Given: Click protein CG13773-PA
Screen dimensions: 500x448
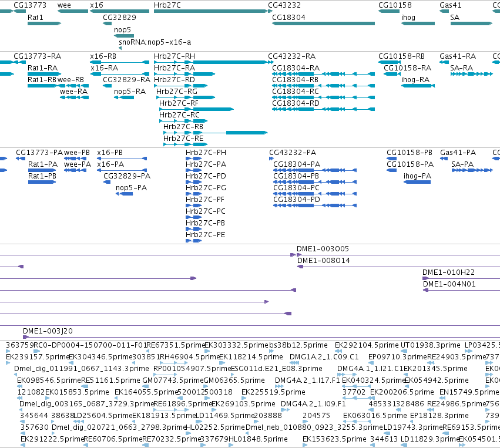Looking at the screenshot, I should 21,159.
